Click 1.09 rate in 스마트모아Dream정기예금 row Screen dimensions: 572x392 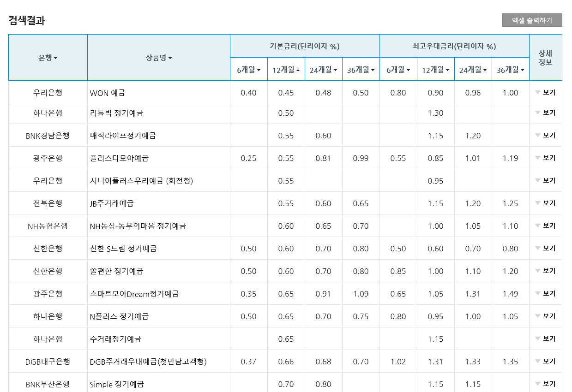tap(361, 294)
